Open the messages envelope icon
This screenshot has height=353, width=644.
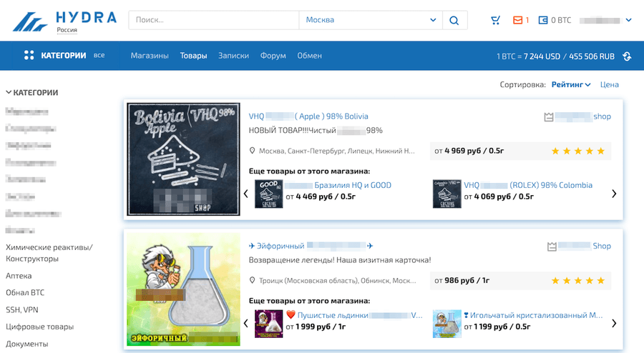click(518, 20)
